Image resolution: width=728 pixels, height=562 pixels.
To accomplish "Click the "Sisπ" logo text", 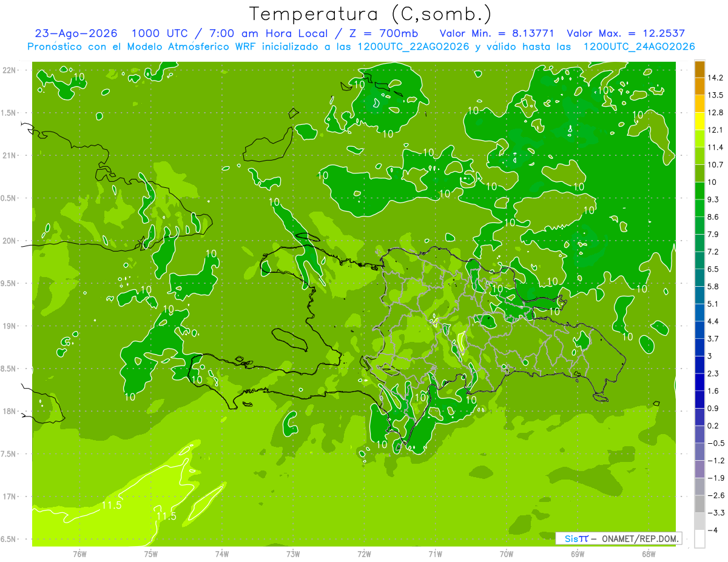I will 576,538.
